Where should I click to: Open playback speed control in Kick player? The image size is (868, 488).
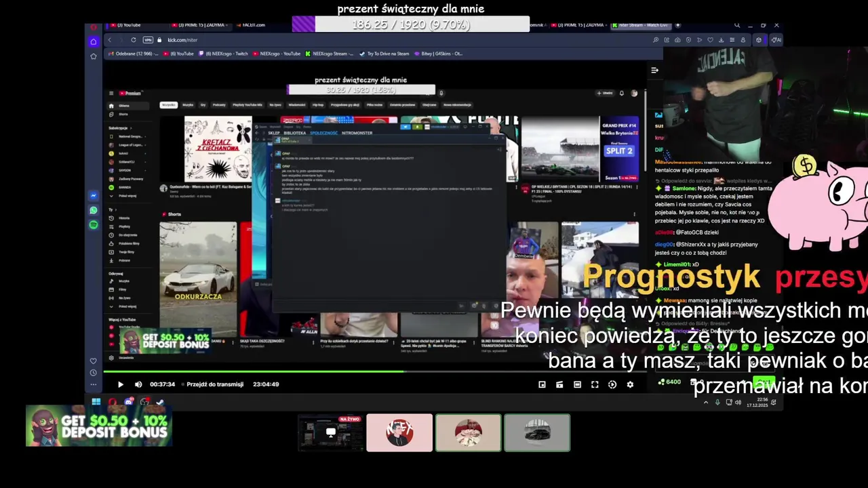click(612, 384)
